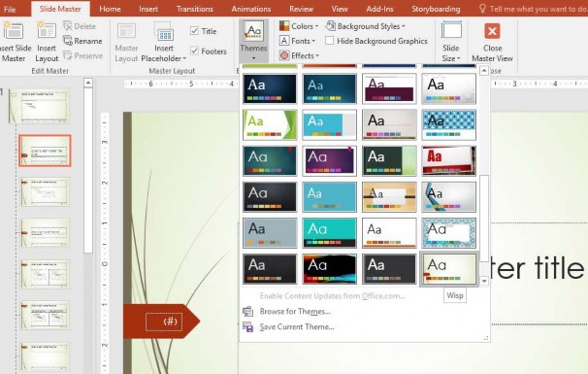Select the Wisp theme thumbnail
Screen dimensions: 588x374
449,269
